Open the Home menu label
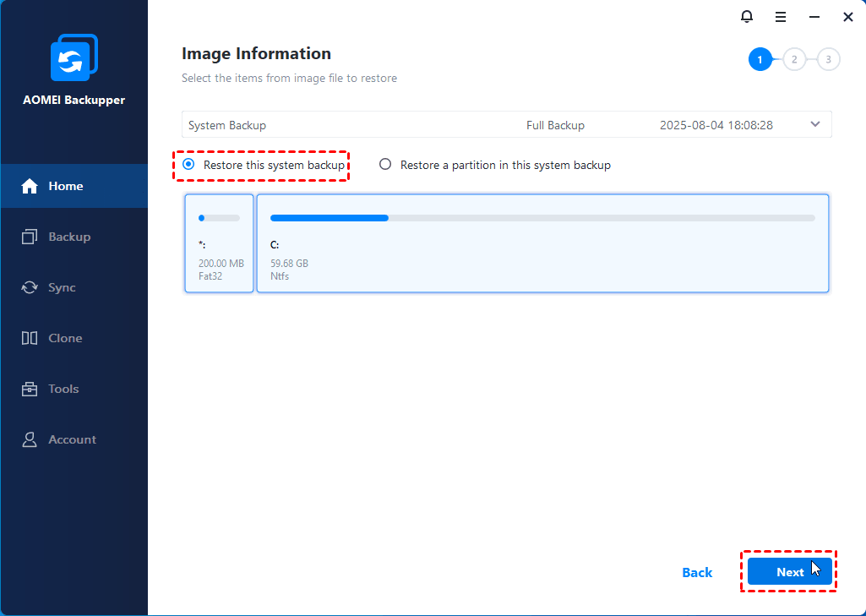Viewport: 866px width, 616px height. click(66, 186)
